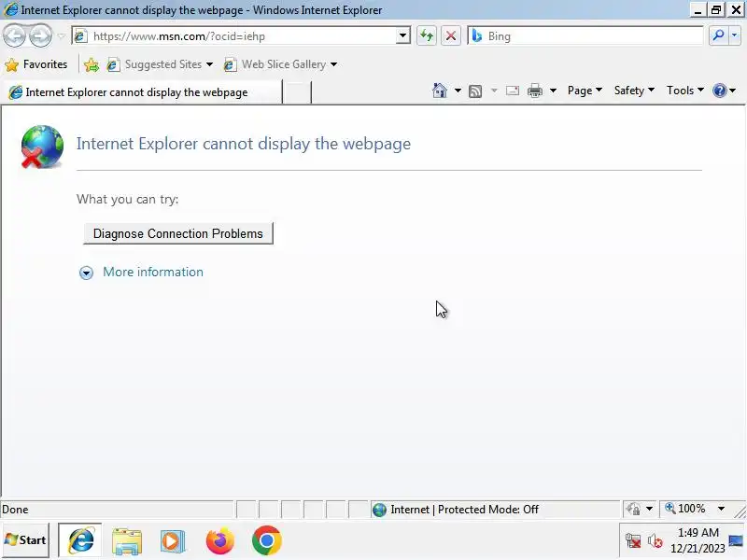Expand the zoom level dropdown arrow

coord(721,509)
